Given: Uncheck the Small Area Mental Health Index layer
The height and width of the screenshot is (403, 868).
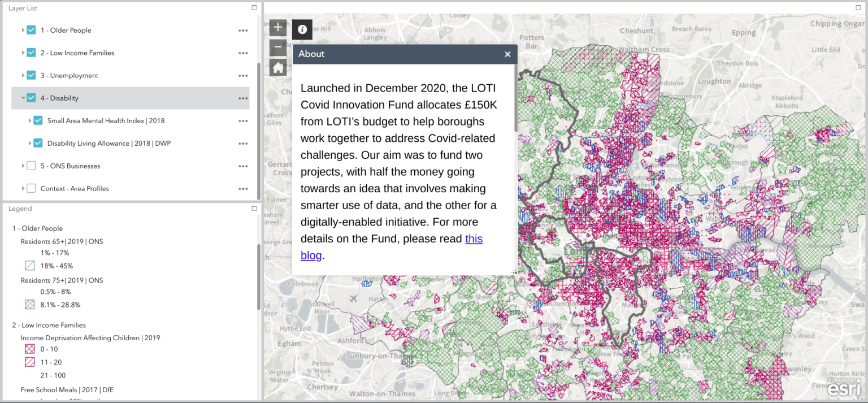Looking at the screenshot, I should click(x=37, y=120).
